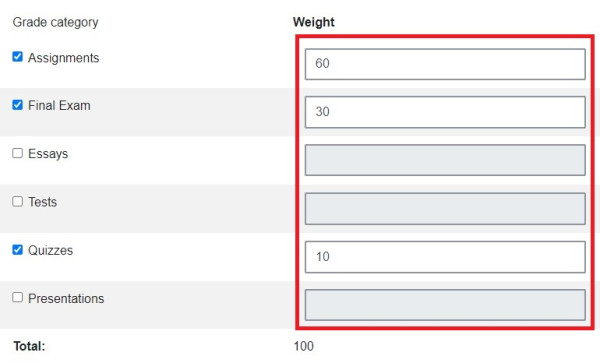600x363 pixels.
Task: Uncheck the Assignments checkbox
Action: coord(18,57)
